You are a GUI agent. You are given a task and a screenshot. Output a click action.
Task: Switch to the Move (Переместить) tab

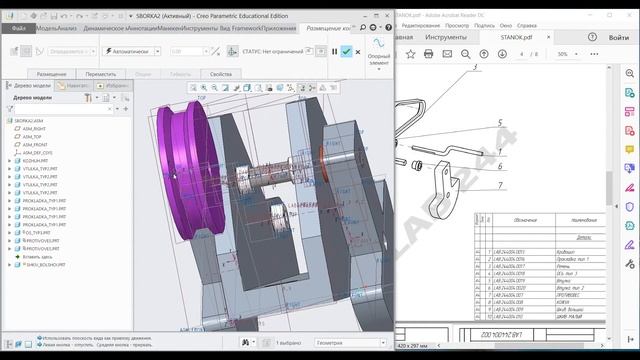(100, 74)
